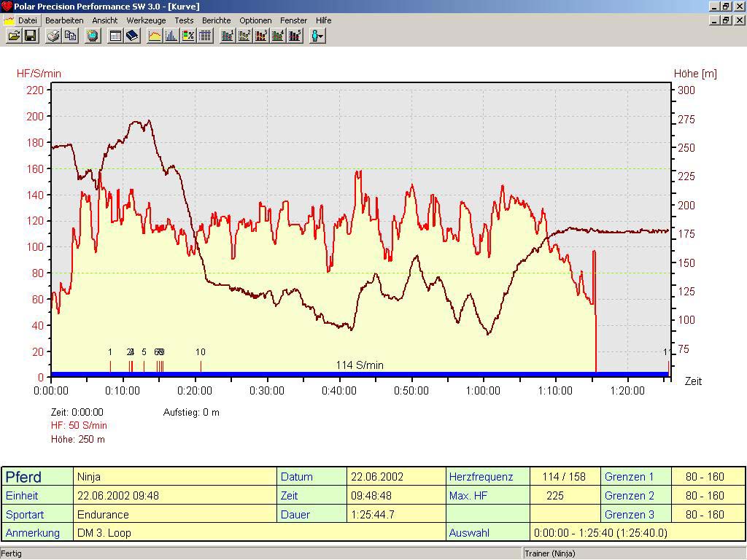Screen dimensions: 747x560
Task: Click the copy icon in toolbar
Action: click(x=70, y=36)
